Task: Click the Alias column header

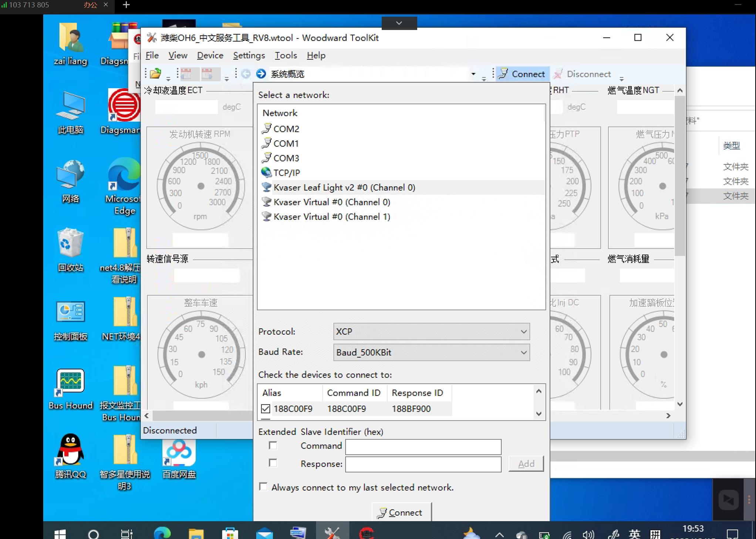Action: tap(290, 393)
